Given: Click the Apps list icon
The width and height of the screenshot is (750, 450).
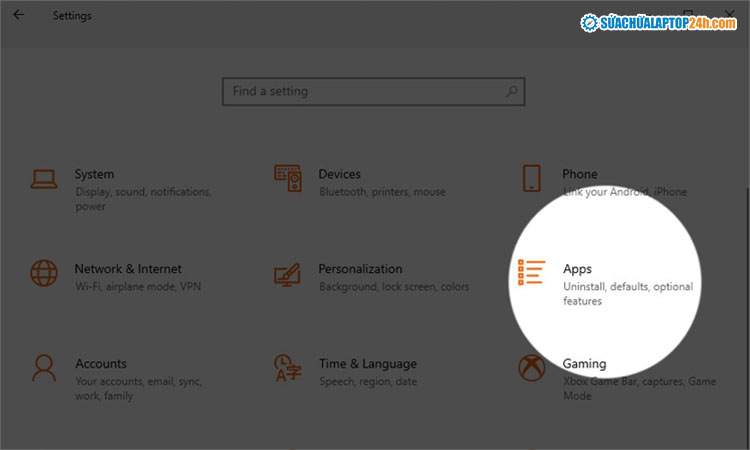Looking at the screenshot, I should pos(531,273).
